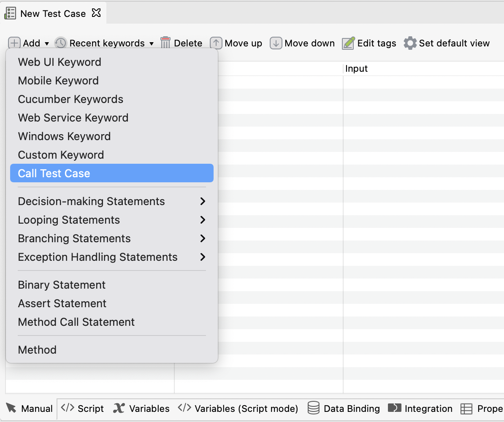Screen dimensions: 504x422
Task: Click the Edit tags pencil icon
Action: [x=348, y=43]
